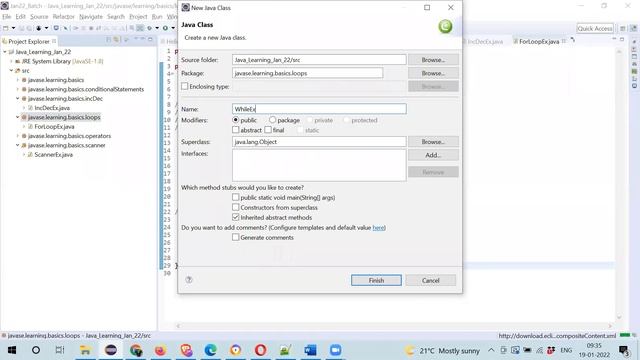Image resolution: width=640 pixels, height=360 pixels.
Task: Open the Refactor menu
Action: (64, 17)
